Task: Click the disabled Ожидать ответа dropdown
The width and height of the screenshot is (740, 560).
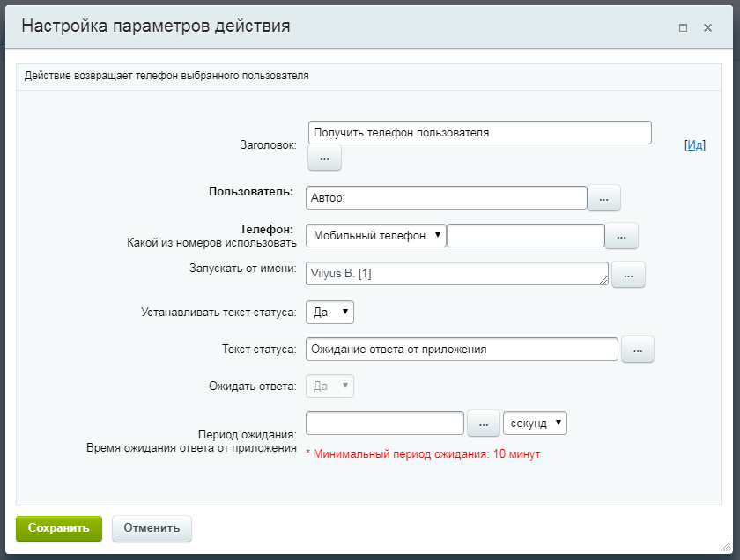Action: (x=329, y=386)
